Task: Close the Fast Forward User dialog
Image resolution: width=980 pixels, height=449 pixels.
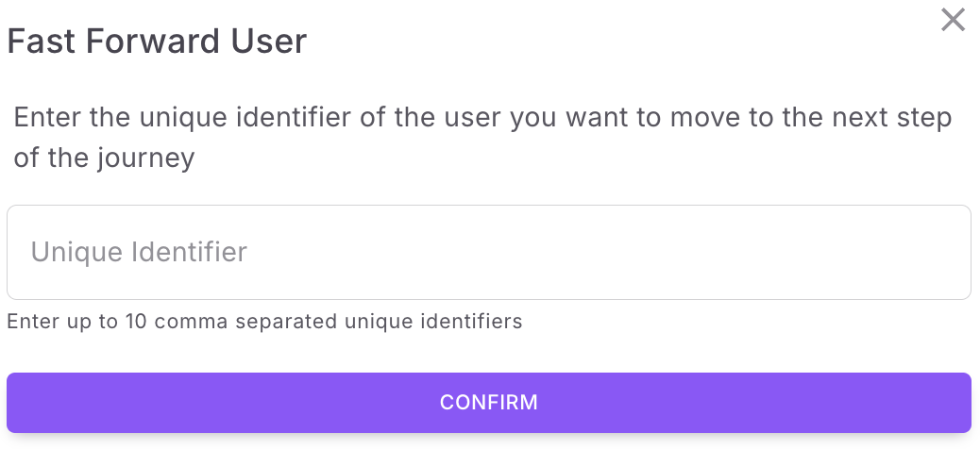Action: tap(953, 20)
